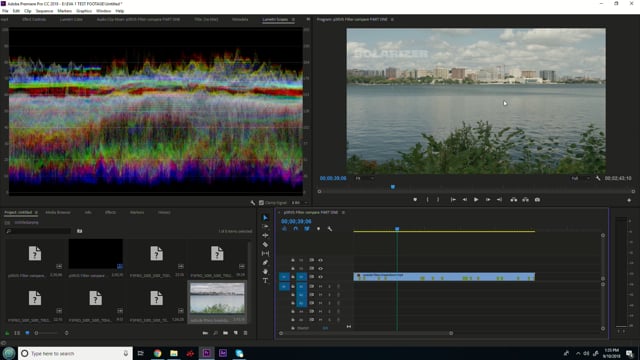Switch to Effects tab in project panel
Image resolution: width=640 pixels, height=360 pixels.
point(110,212)
